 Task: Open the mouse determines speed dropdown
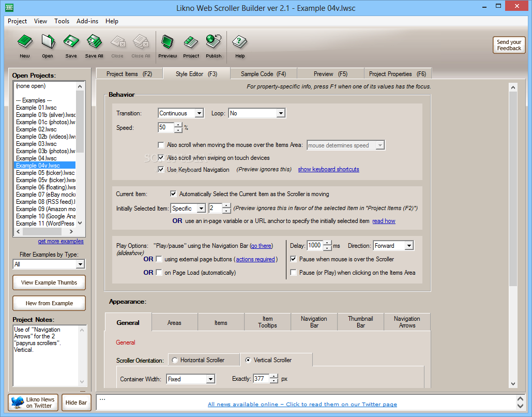tap(380, 145)
